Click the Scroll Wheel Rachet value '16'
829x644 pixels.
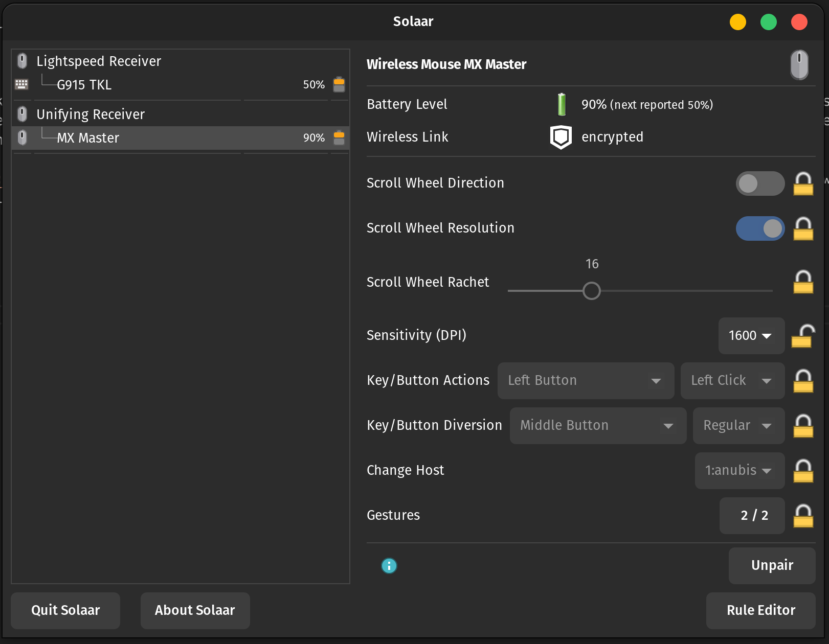pyautogui.click(x=592, y=264)
